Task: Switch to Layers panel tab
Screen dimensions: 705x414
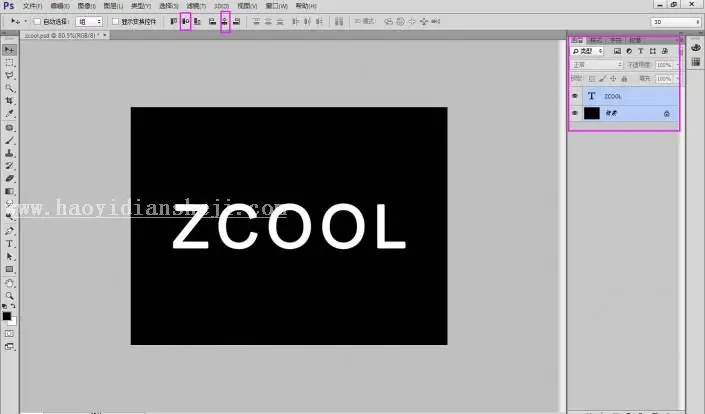Action: pyautogui.click(x=577, y=40)
